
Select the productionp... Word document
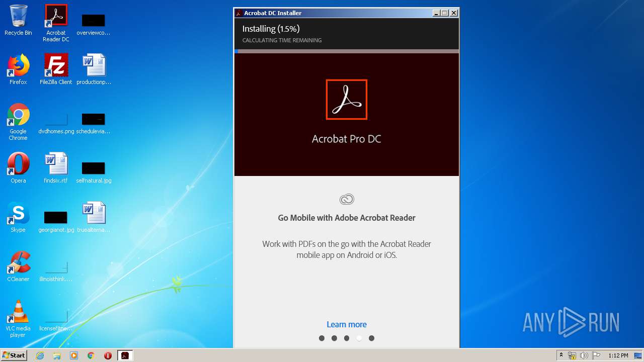(x=94, y=69)
